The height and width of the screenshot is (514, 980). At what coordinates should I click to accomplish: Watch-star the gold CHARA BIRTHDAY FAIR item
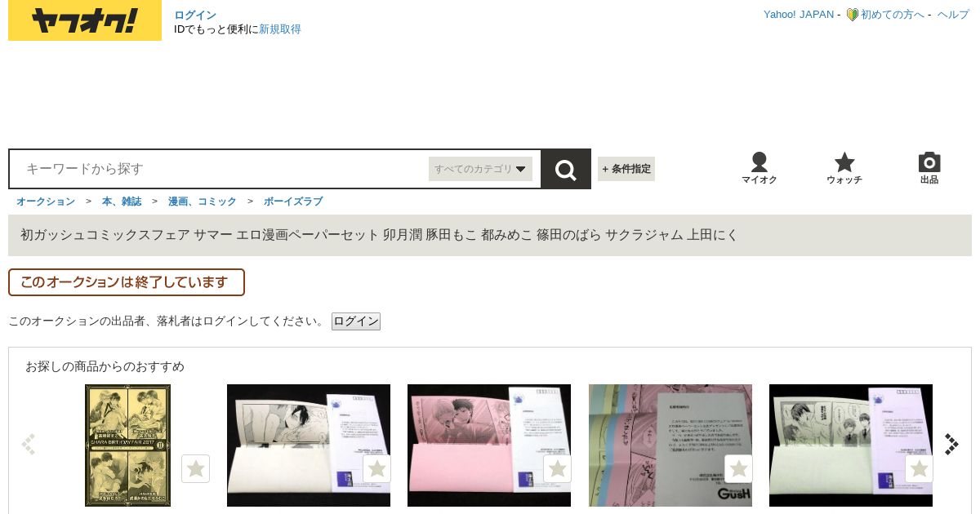[195, 468]
